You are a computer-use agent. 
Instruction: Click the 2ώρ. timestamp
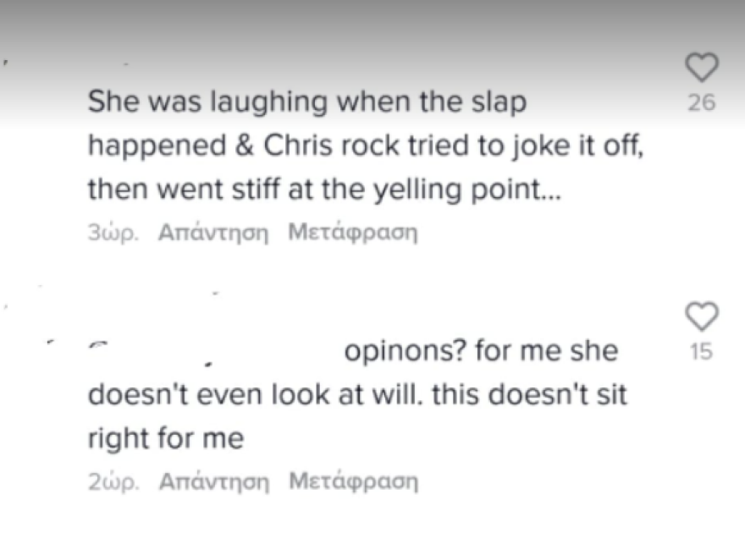click(x=113, y=481)
